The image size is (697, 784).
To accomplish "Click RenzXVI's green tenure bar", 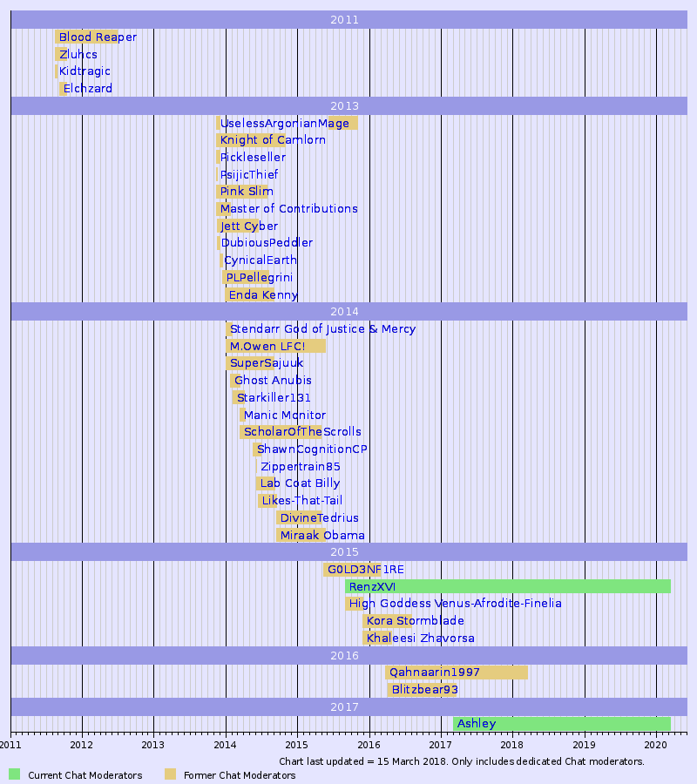I will point(505,586).
